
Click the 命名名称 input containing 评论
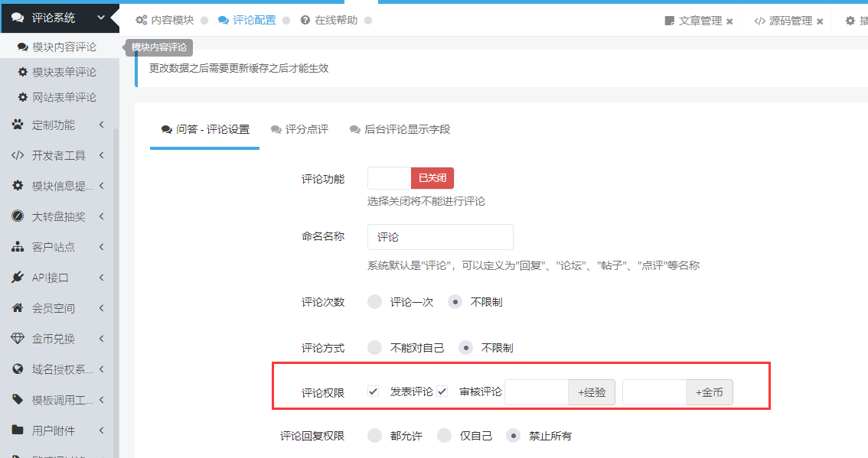tap(440, 237)
